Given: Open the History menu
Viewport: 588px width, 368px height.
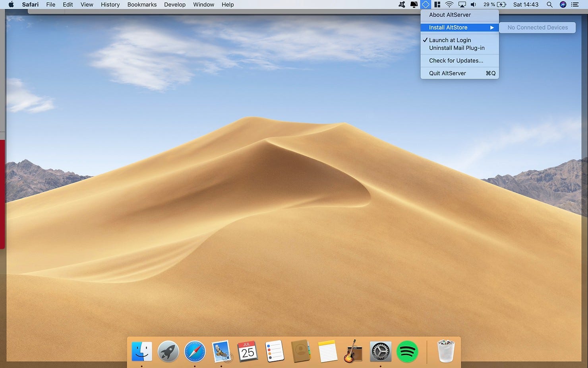Looking at the screenshot, I should [x=110, y=4].
